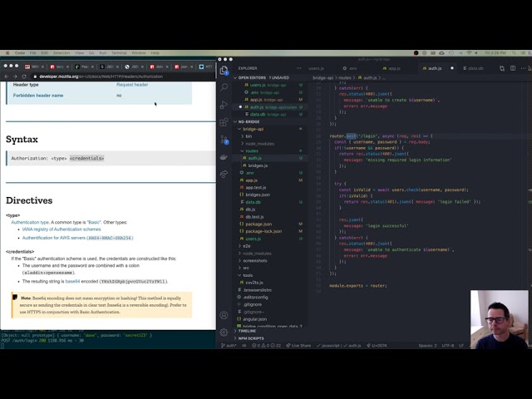The width and height of the screenshot is (532, 399).
Task: Click the browser address bar URL
Action: pyautogui.click(x=101, y=76)
